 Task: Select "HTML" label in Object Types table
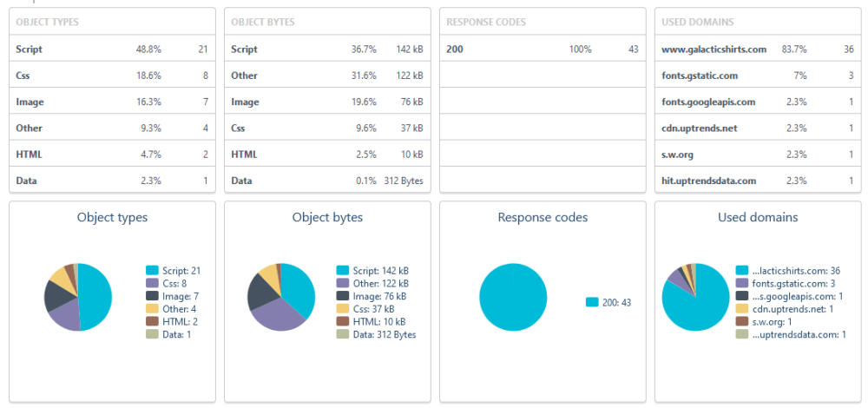coord(29,155)
